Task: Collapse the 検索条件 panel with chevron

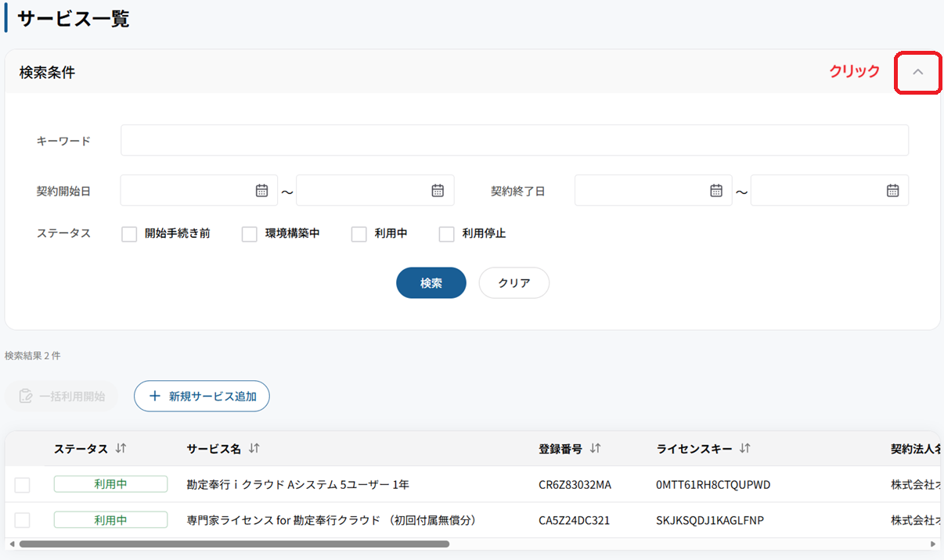Action: tap(918, 72)
